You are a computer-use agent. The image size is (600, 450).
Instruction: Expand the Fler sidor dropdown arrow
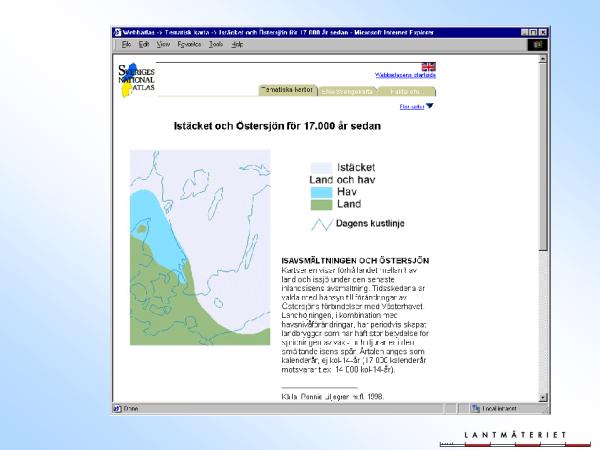click(430, 106)
